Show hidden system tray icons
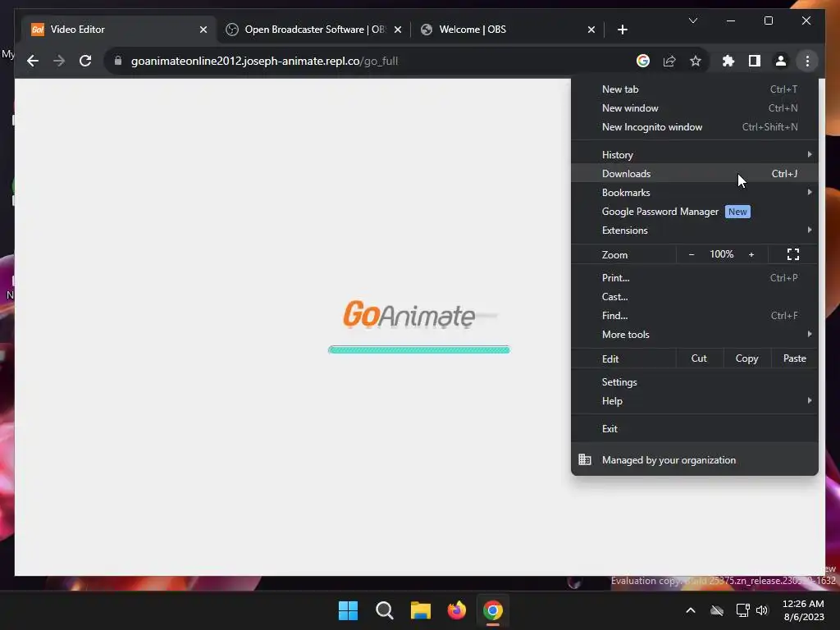 (x=691, y=610)
